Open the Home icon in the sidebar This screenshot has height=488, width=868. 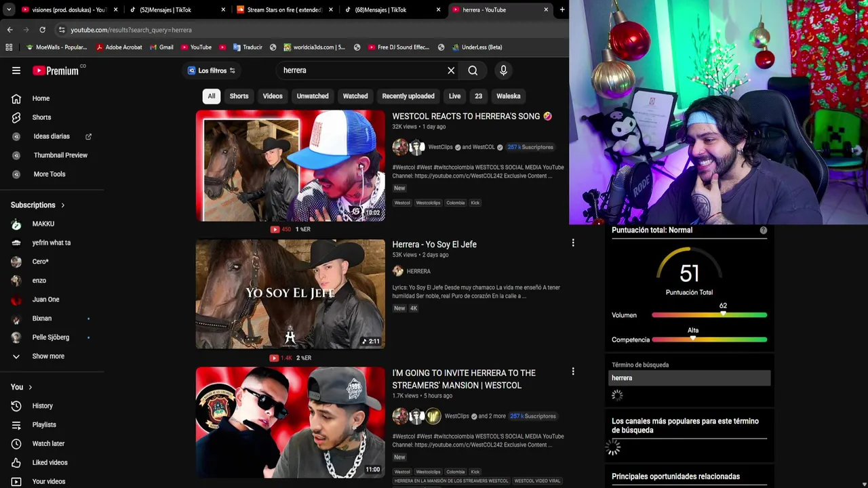coord(16,98)
